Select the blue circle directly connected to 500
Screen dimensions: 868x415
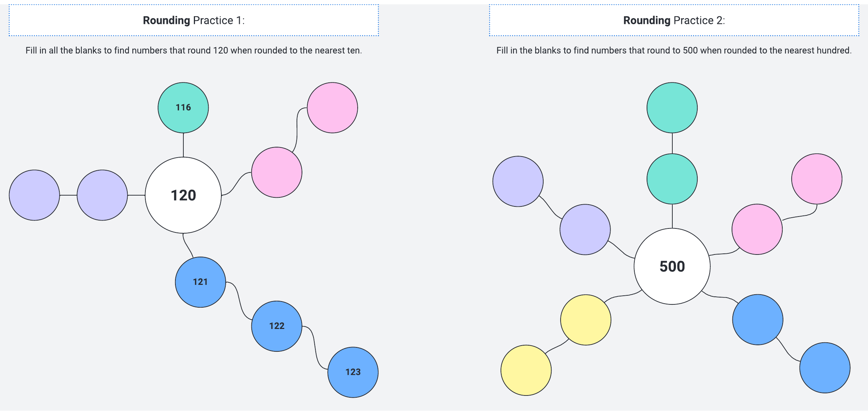(758, 320)
